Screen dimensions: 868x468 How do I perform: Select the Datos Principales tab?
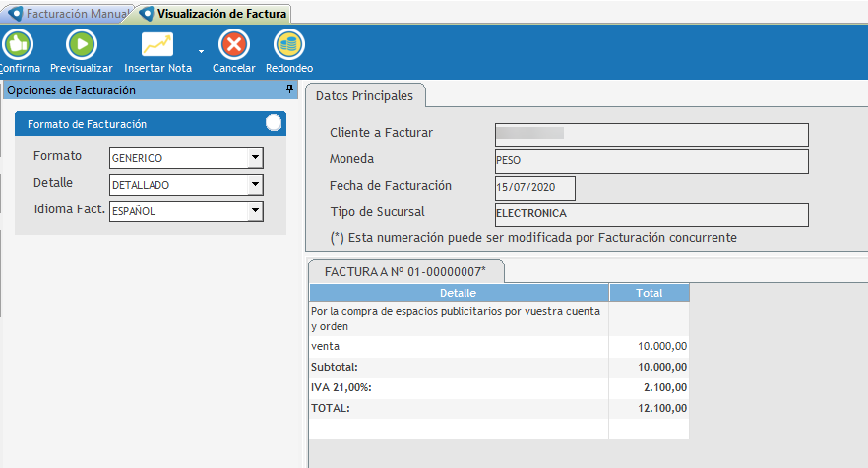coord(364,95)
